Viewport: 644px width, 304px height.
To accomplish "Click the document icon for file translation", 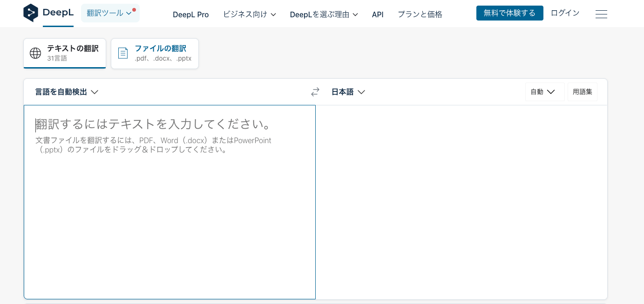I will coord(123,53).
